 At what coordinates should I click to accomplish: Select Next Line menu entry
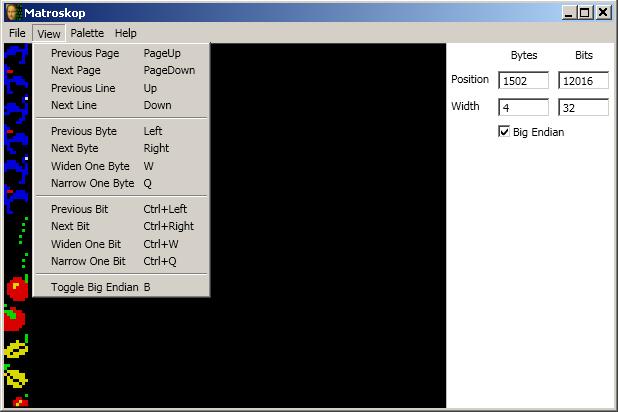pyautogui.click(x=122, y=105)
